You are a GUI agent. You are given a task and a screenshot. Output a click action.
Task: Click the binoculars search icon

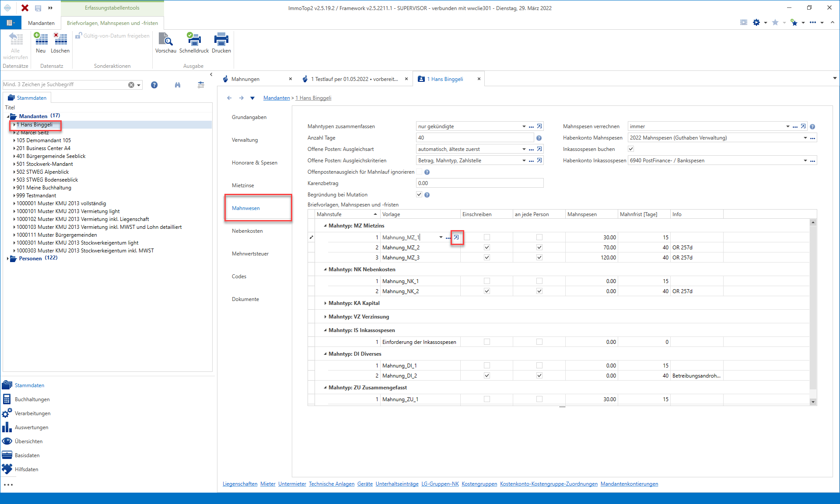pos(178,85)
